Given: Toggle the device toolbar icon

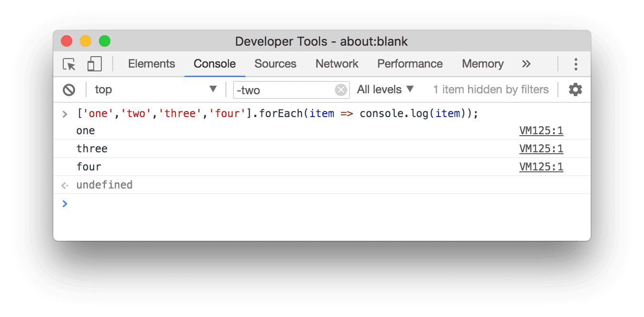Looking at the screenshot, I should click(x=95, y=64).
